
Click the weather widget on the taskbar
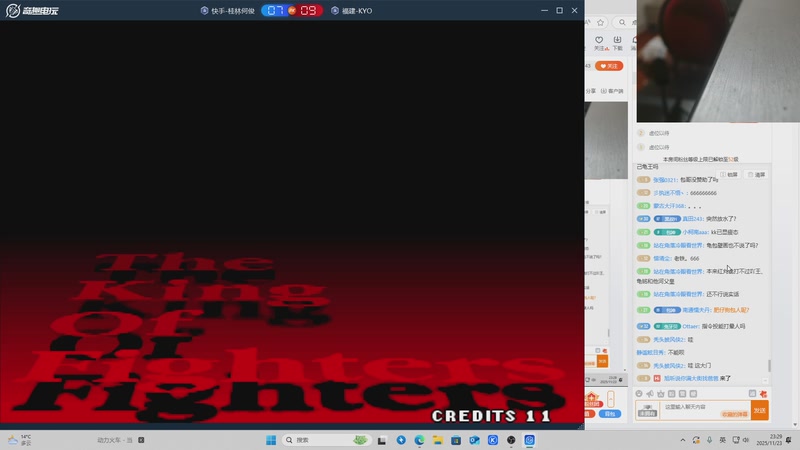pos(20,440)
